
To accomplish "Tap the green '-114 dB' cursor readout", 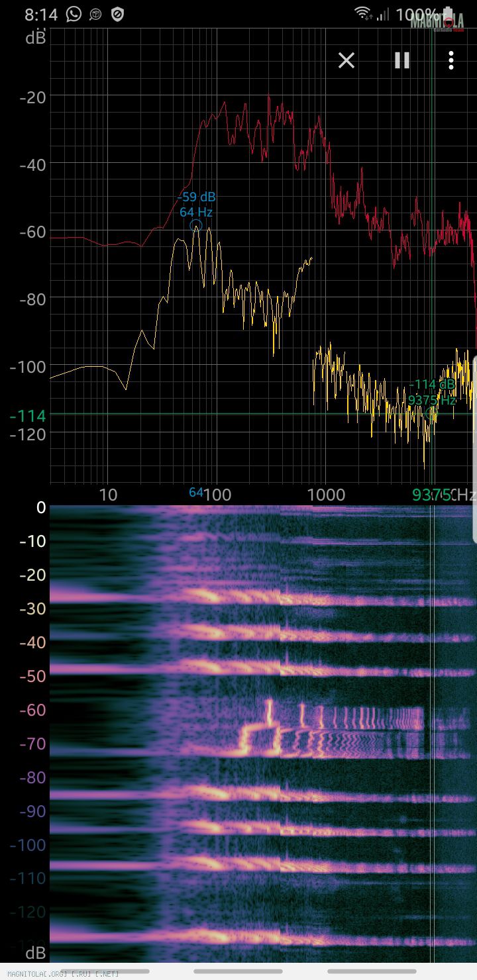I will pyautogui.click(x=432, y=385).
